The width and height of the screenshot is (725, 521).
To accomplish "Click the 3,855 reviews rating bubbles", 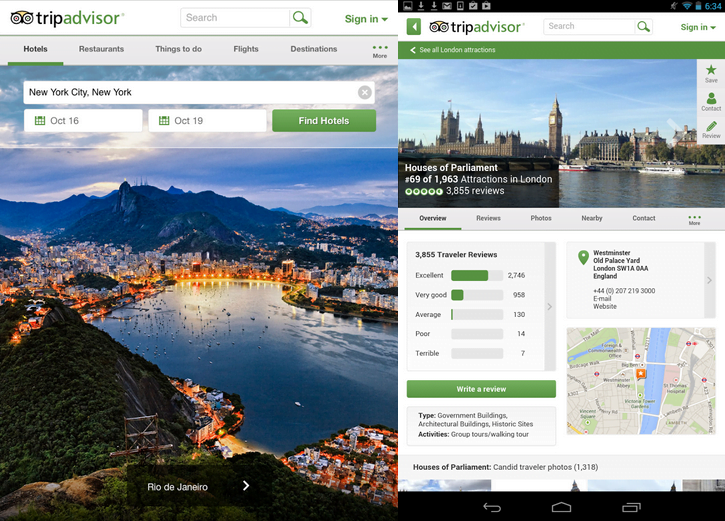I will [424, 191].
